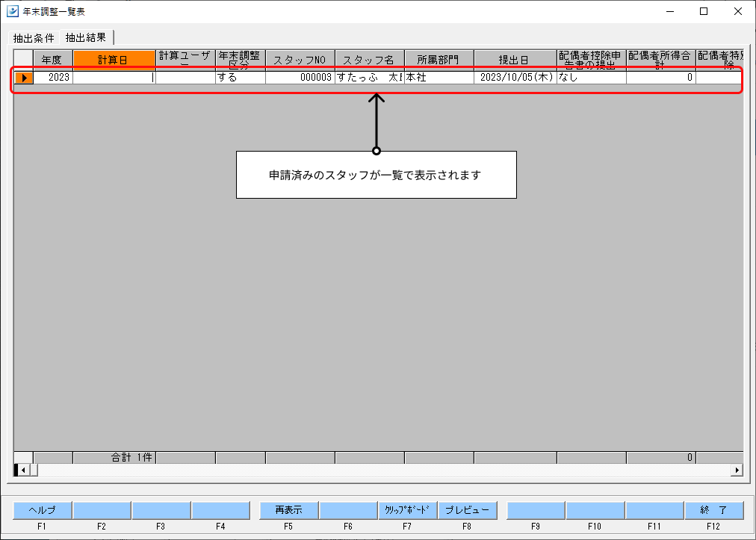Click staff number 000003 cell
This screenshot has height=540, width=756.
pos(300,77)
